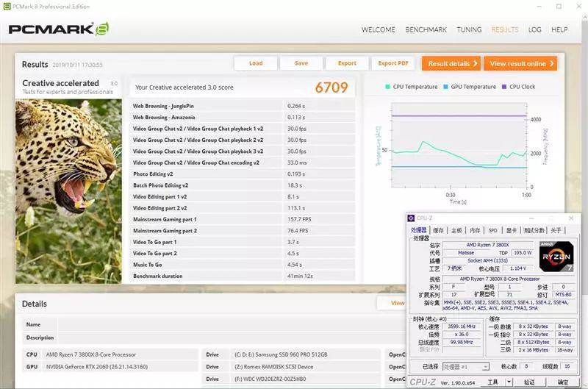Switch to CPU-Z 缓存 tab

tap(438, 230)
